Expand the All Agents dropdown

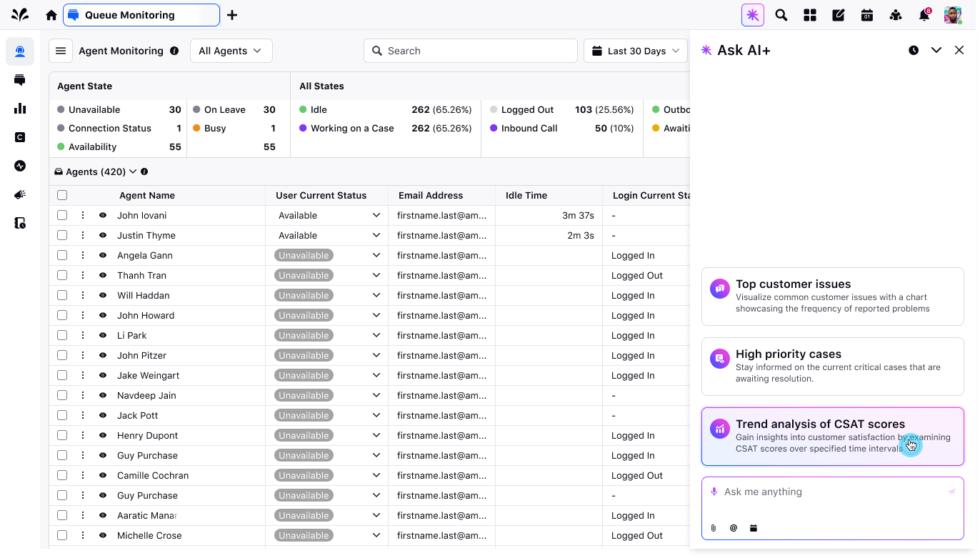[x=231, y=51]
